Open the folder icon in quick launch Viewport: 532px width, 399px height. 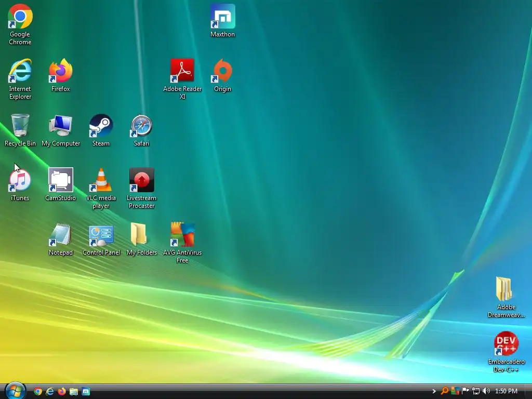[74, 391]
